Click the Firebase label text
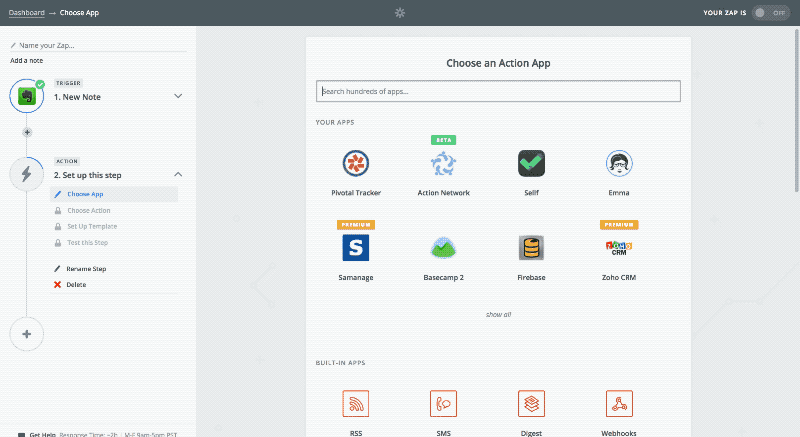Image resolution: width=800 pixels, height=437 pixels. tap(531, 277)
